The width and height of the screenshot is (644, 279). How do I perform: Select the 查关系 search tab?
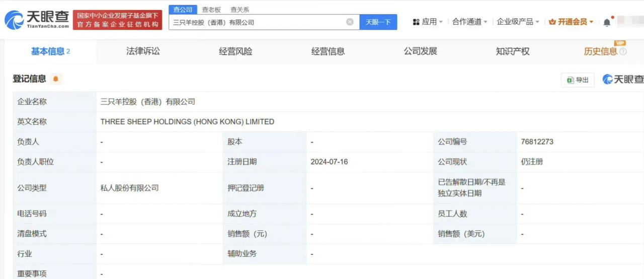pyautogui.click(x=239, y=10)
